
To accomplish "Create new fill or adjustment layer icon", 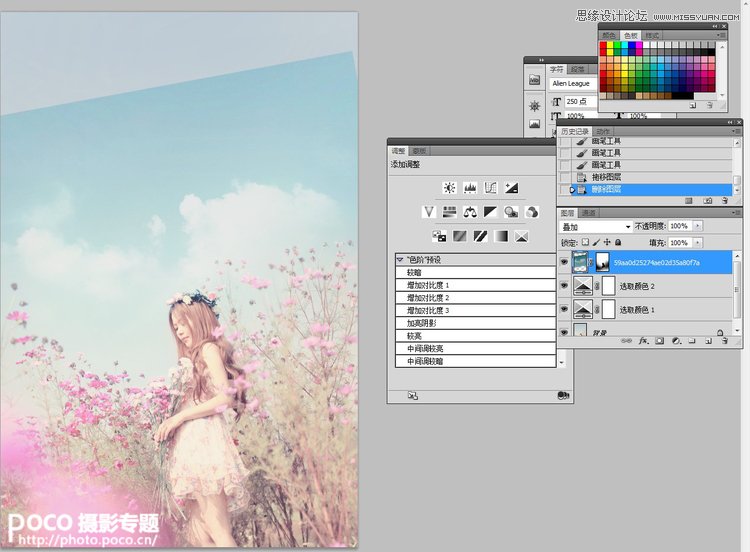I will (x=676, y=341).
